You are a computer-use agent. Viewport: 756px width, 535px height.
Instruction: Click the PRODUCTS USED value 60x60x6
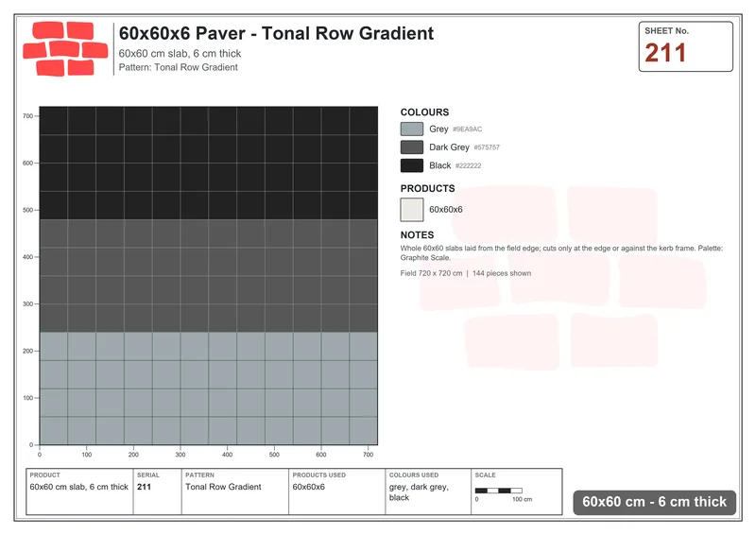click(309, 487)
